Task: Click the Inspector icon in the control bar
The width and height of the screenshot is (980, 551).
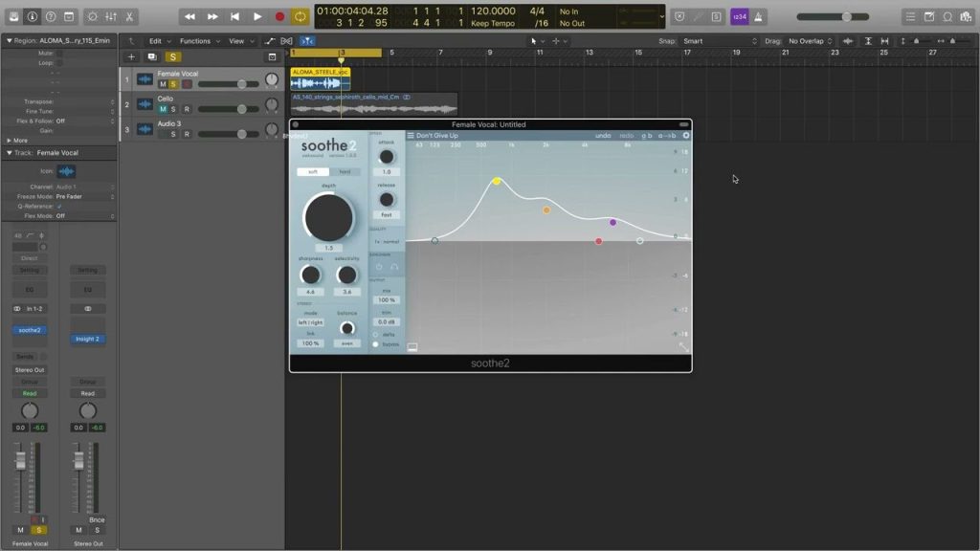Action: point(32,16)
